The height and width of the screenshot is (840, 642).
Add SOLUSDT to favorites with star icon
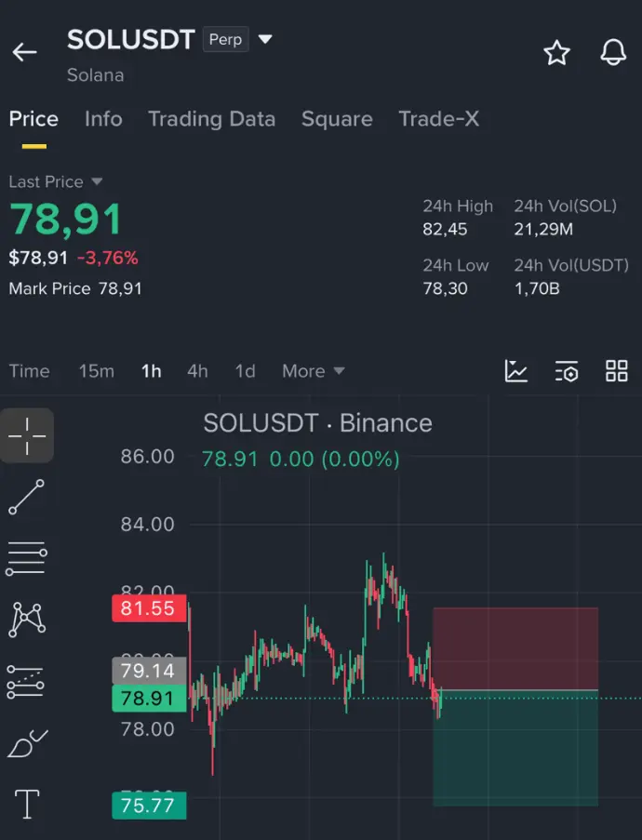pyautogui.click(x=556, y=52)
